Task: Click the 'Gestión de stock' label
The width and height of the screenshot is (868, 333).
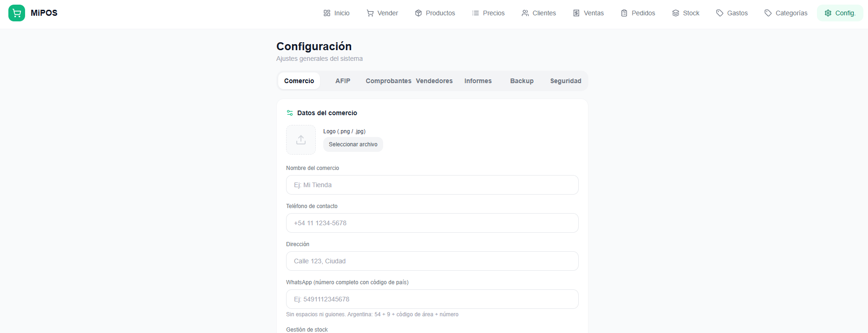Action: pos(307,330)
